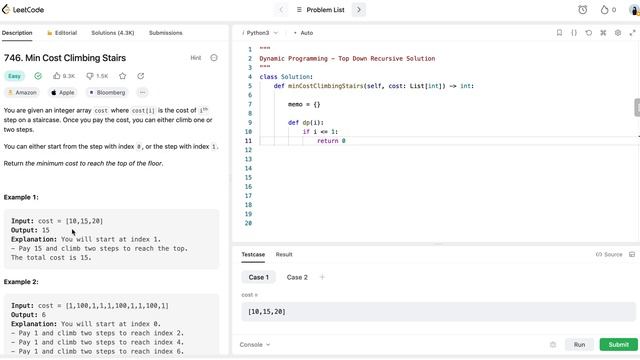Click the Source link in testcase panel
Viewport: 640px width, 360px height.
tap(609, 254)
